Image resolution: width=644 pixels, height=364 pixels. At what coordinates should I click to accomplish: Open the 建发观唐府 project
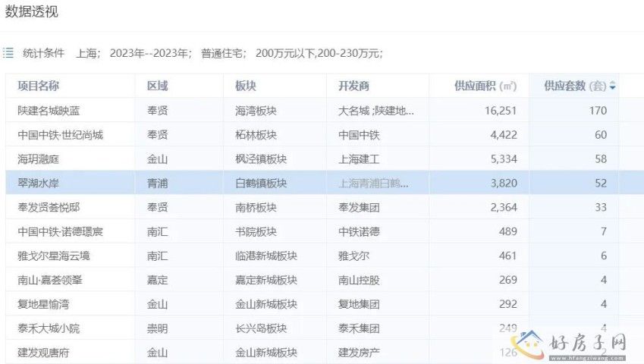pyautogui.click(x=43, y=353)
